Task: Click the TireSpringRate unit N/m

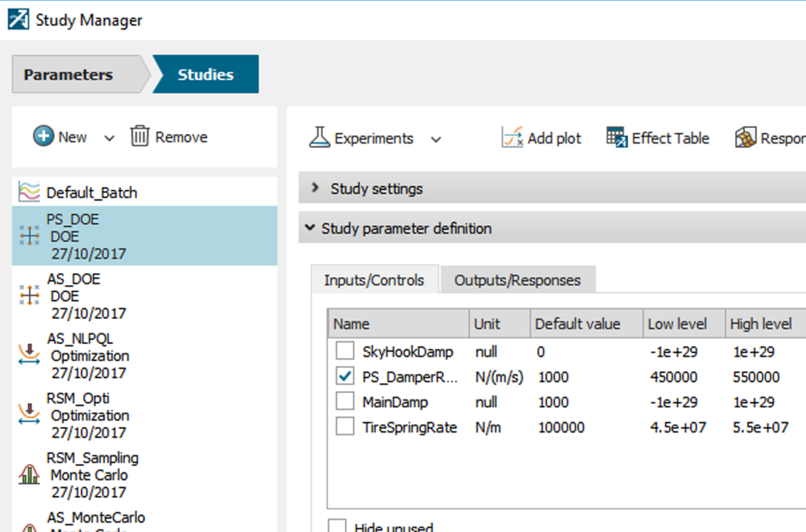Action: pyautogui.click(x=488, y=427)
